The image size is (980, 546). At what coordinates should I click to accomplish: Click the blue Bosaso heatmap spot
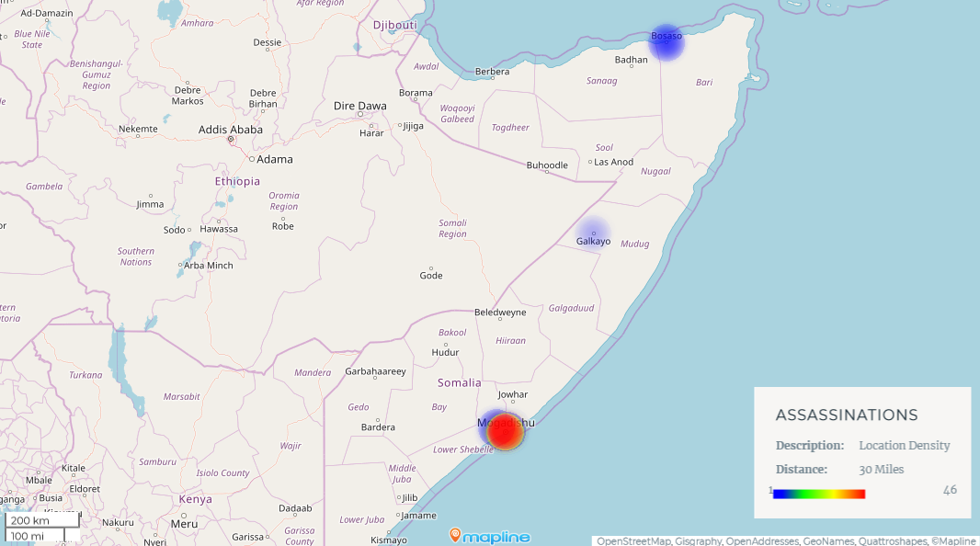tap(666, 41)
